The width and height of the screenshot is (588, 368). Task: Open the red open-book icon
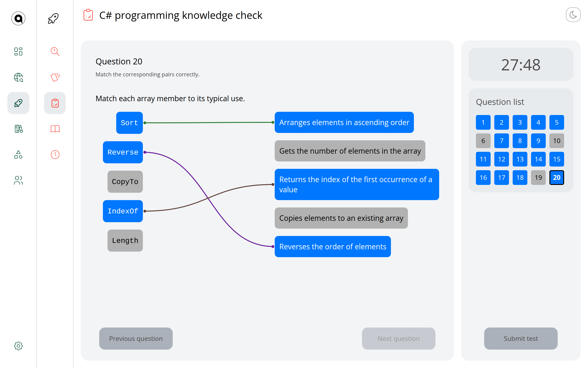pos(55,129)
